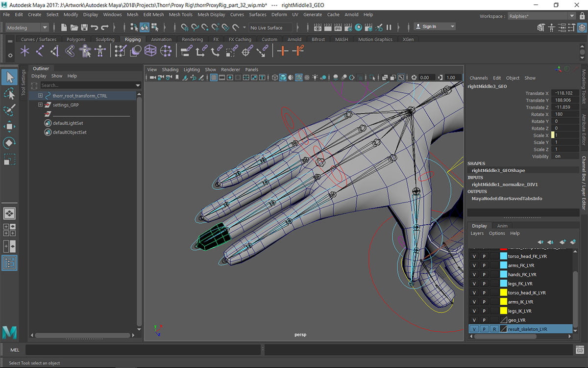This screenshot has height=368, width=588.
Task: Click the Save Scene icon
Action: click(x=84, y=27)
